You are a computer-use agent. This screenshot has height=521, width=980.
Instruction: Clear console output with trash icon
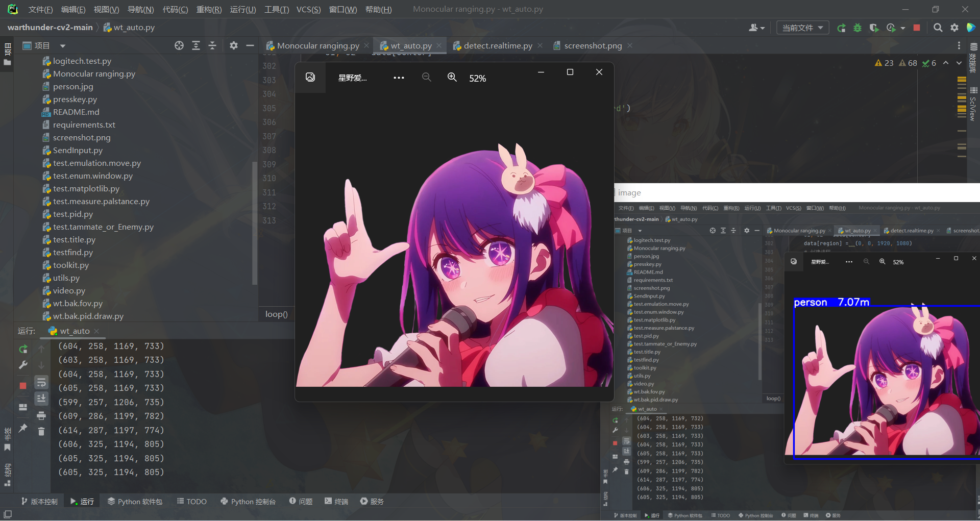pyautogui.click(x=41, y=431)
